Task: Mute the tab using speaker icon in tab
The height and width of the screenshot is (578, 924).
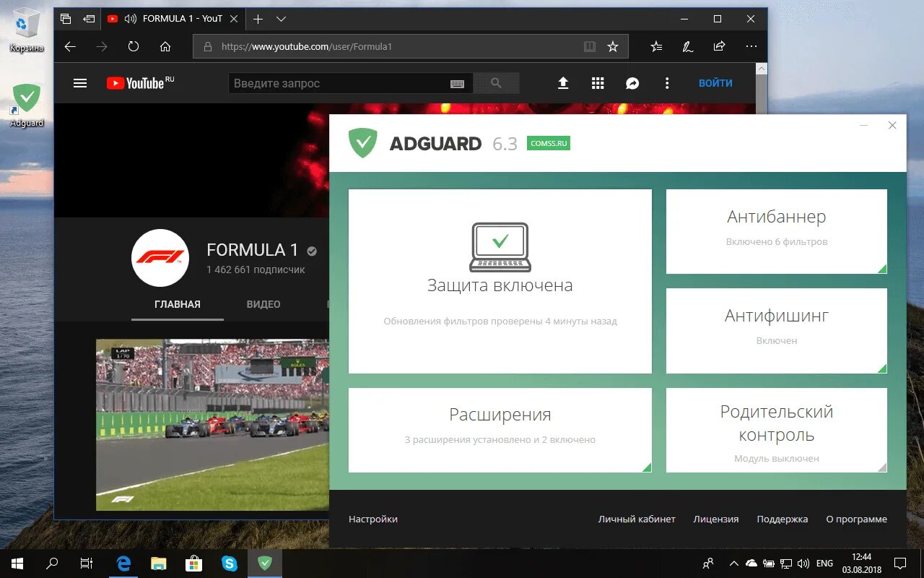Action: (x=131, y=19)
